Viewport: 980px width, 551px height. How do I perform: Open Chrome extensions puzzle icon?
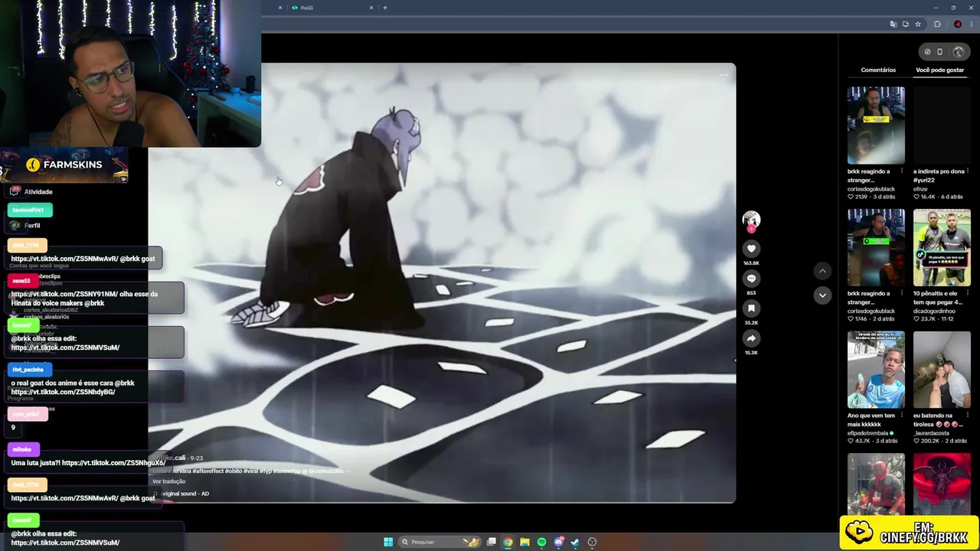click(937, 24)
